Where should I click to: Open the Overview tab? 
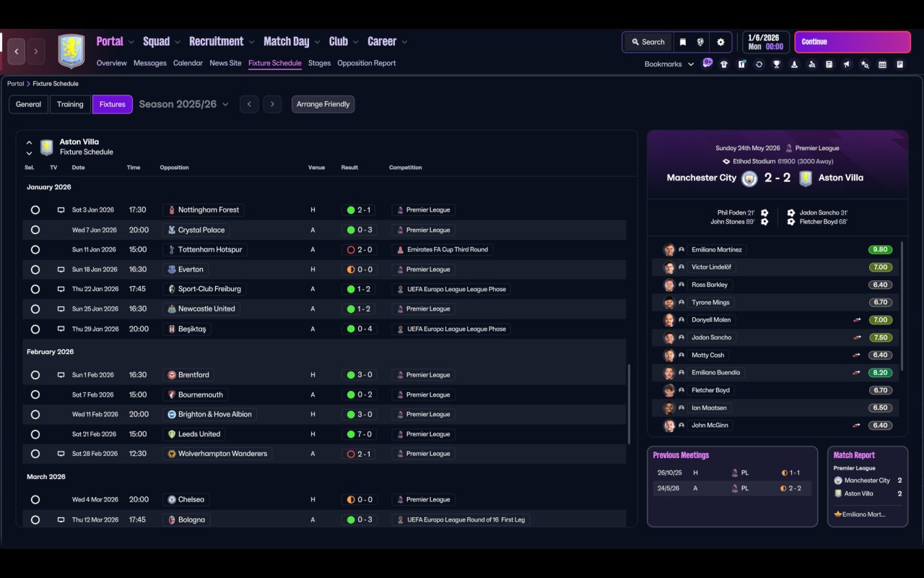click(x=112, y=63)
